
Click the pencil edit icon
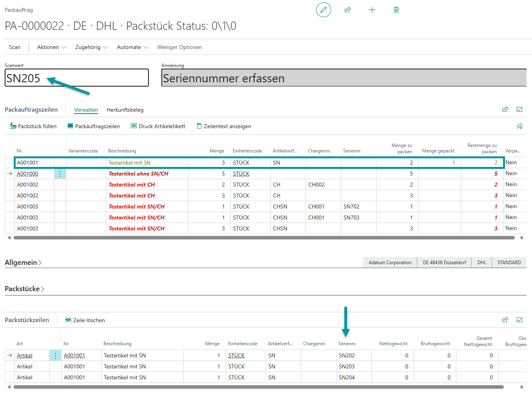tap(323, 10)
